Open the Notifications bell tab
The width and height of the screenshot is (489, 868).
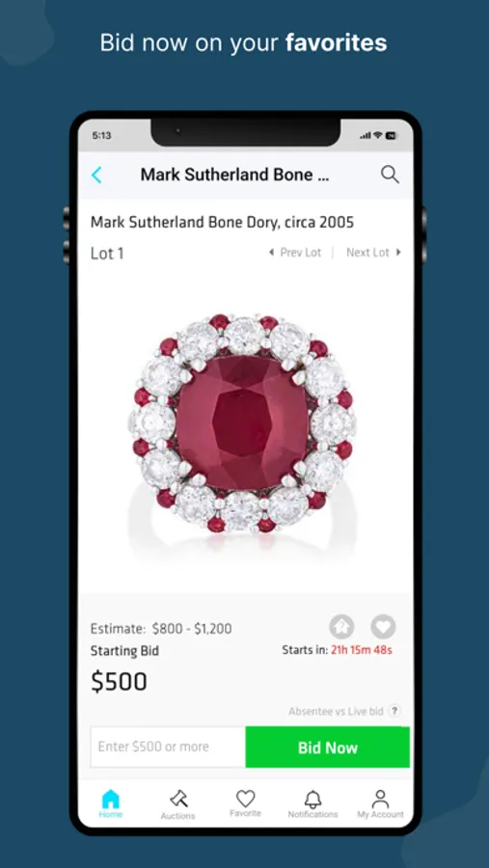312,803
